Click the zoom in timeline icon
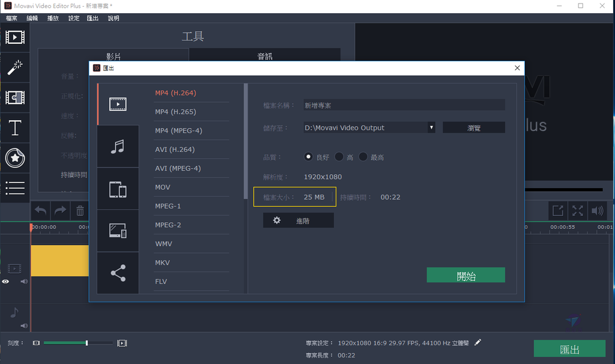This screenshot has width=615, height=364. tap(122, 343)
